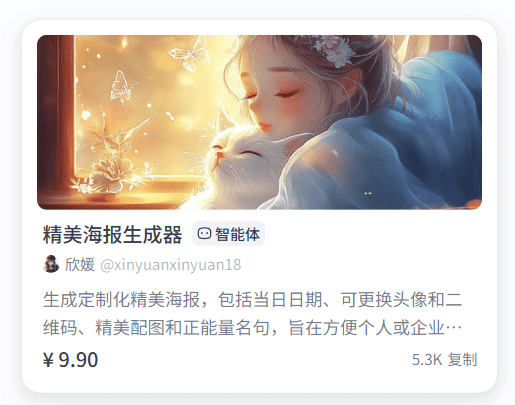Open author name 欣媛 profile

tap(80, 265)
